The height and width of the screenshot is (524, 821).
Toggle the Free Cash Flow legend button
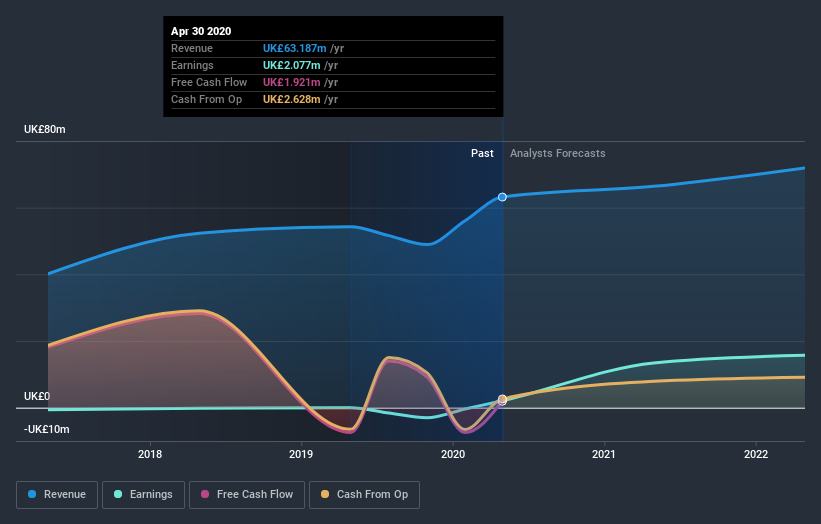[247, 495]
